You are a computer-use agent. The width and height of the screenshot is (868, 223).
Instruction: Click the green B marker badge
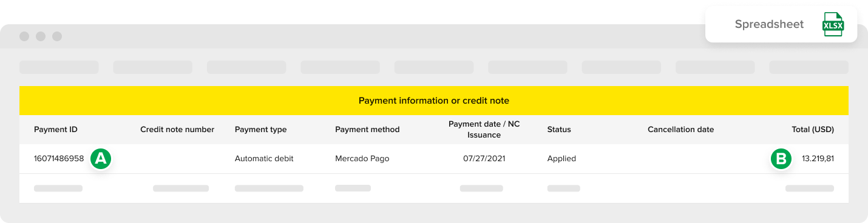[781, 159]
